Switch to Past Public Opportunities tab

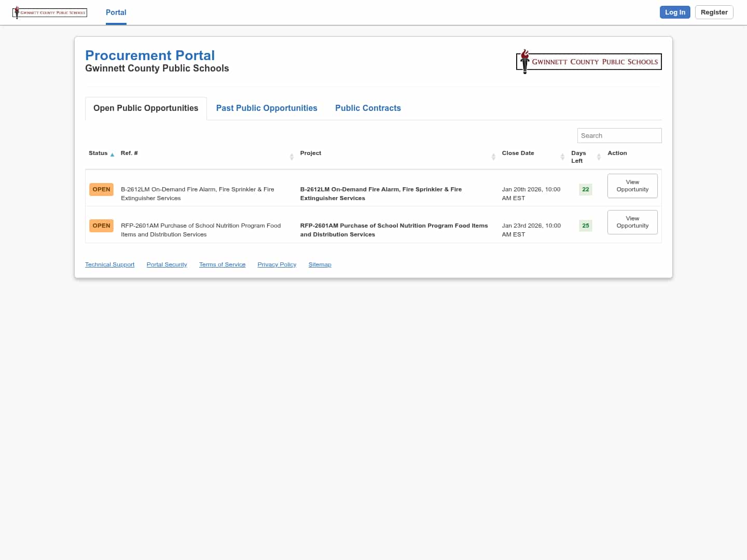267,108
